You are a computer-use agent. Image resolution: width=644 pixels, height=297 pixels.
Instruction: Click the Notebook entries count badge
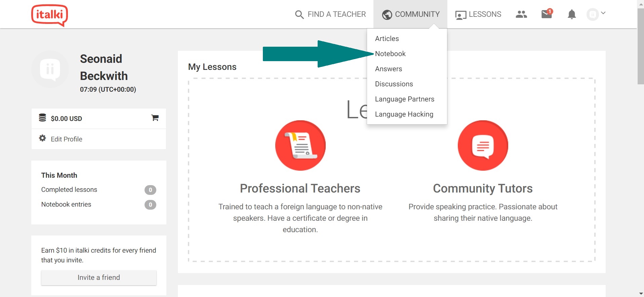(150, 205)
